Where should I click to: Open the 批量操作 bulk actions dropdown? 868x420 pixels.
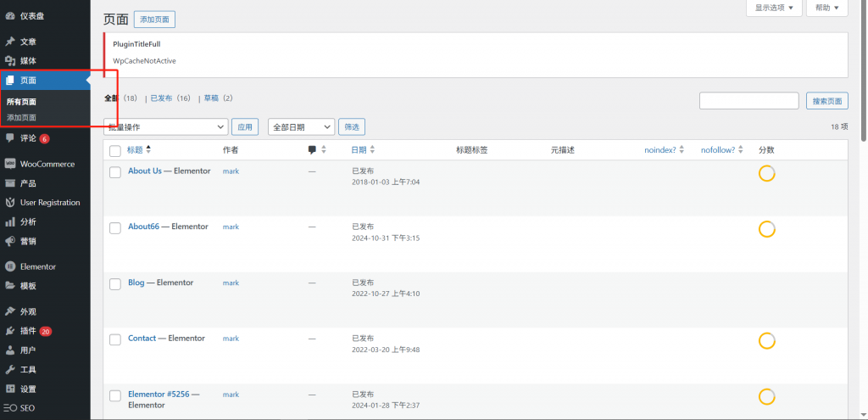click(x=166, y=127)
